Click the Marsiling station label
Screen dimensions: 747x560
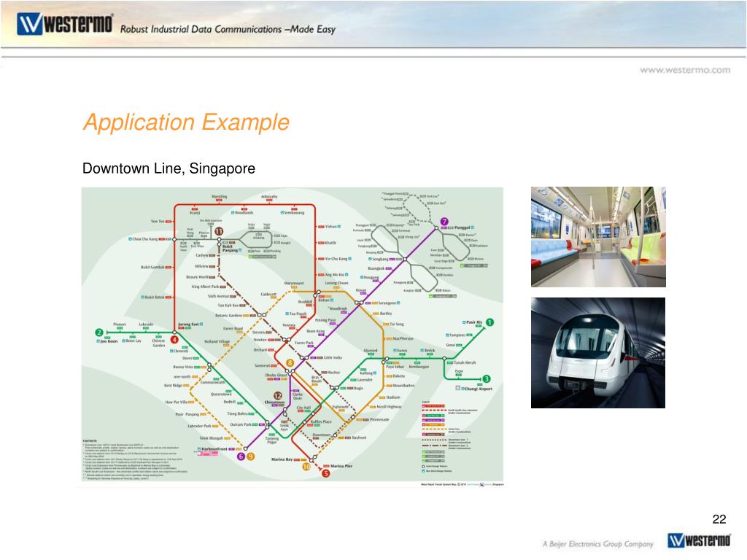(x=219, y=196)
